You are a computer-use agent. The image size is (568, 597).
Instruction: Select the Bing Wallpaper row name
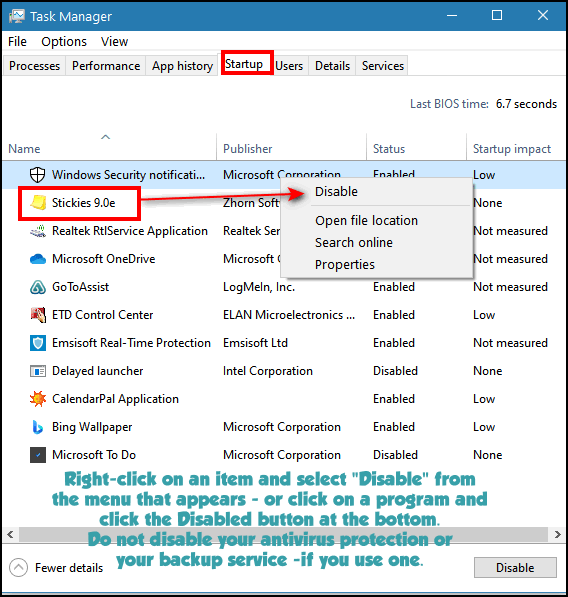point(92,427)
